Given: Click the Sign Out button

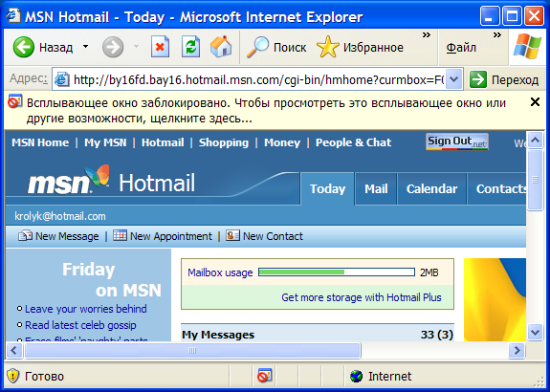Looking at the screenshot, I should pos(457,142).
